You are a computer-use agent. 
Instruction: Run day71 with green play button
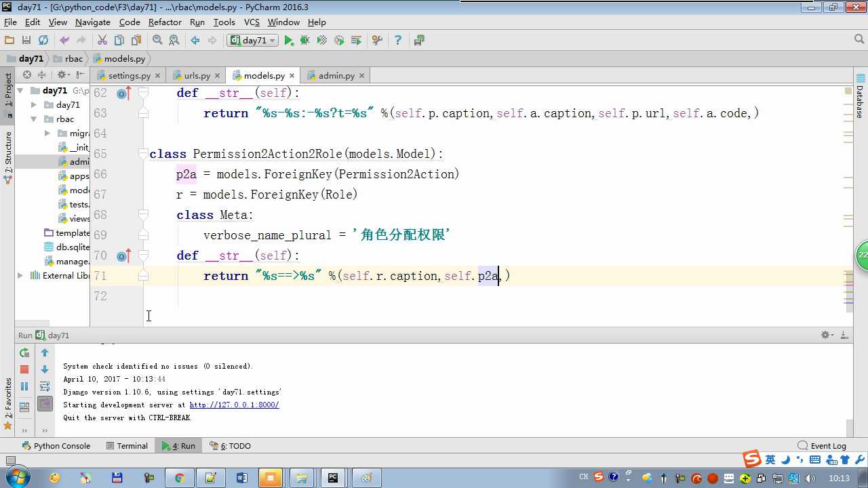click(x=289, y=41)
